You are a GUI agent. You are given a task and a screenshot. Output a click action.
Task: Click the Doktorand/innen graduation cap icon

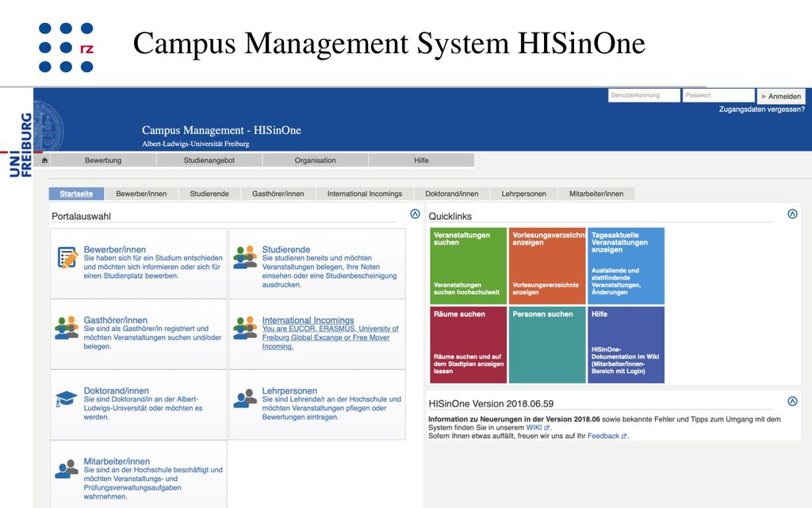(67, 398)
